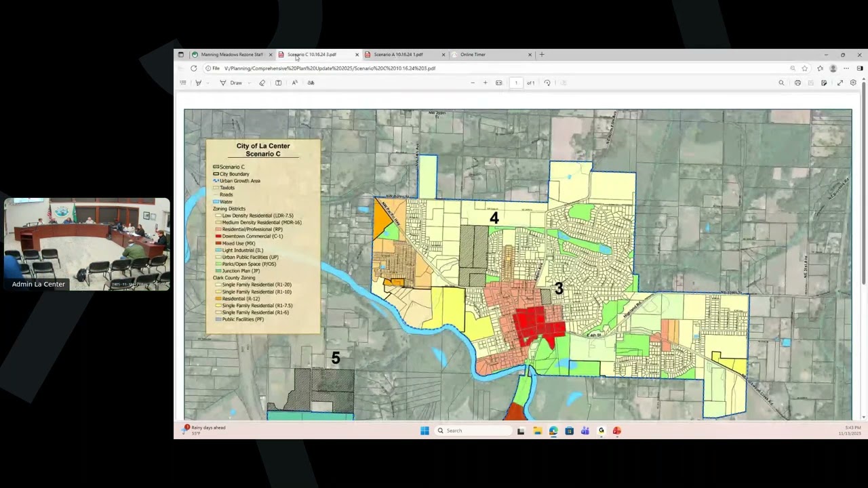Activate the Draw pen tool
The image size is (868, 488).
coord(231,83)
